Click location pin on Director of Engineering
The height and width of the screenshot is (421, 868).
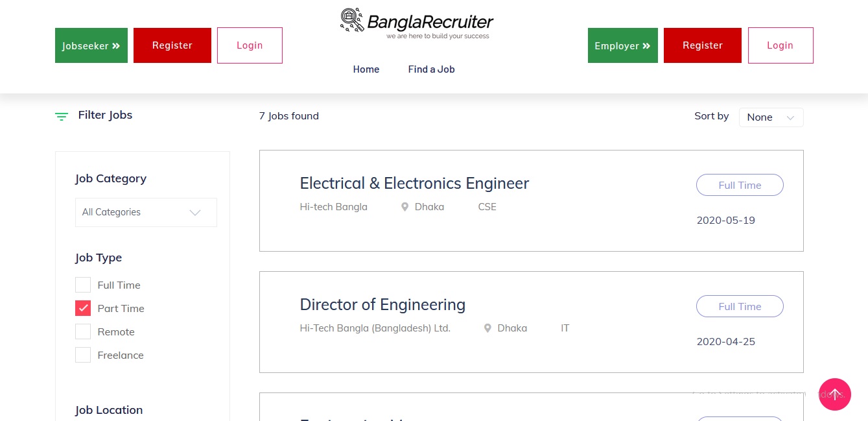point(487,328)
